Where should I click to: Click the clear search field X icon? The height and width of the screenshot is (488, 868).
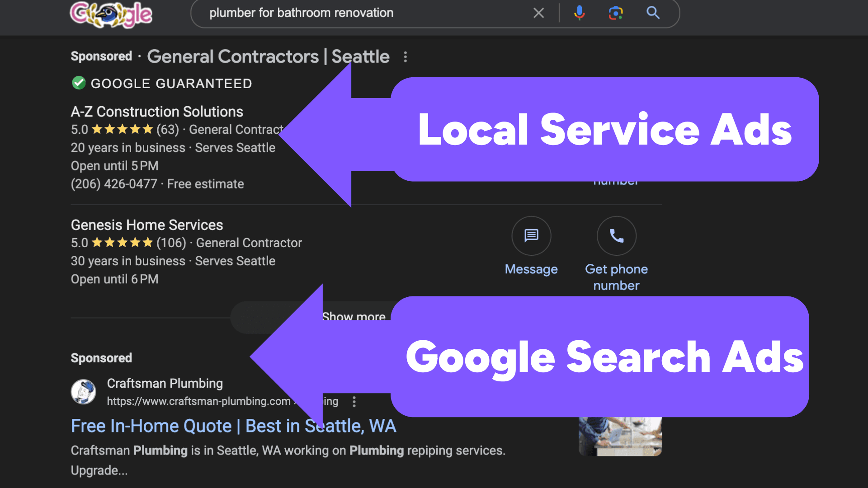point(537,13)
